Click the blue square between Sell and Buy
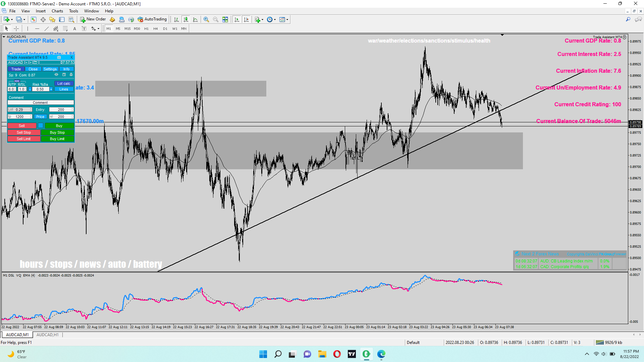This screenshot has width=644, height=362. (41, 126)
